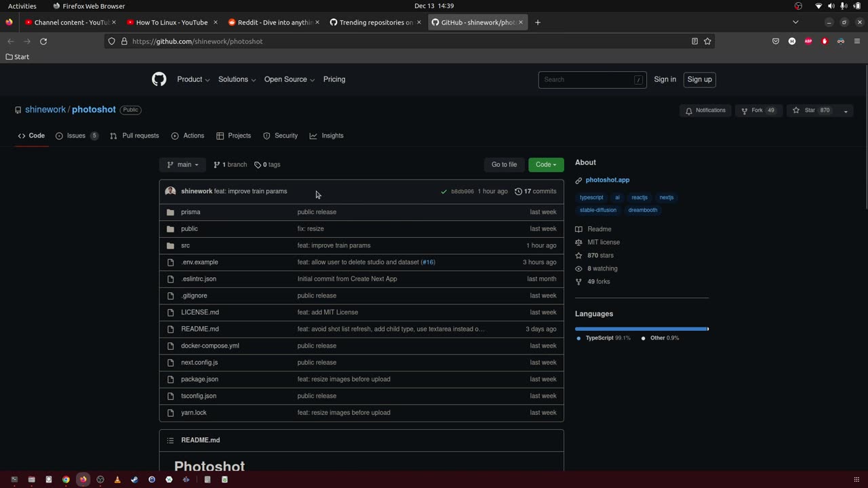868x488 pixels.
Task: Go back with browser back arrow
Action: pyautogui.click(x=11, y=41)
